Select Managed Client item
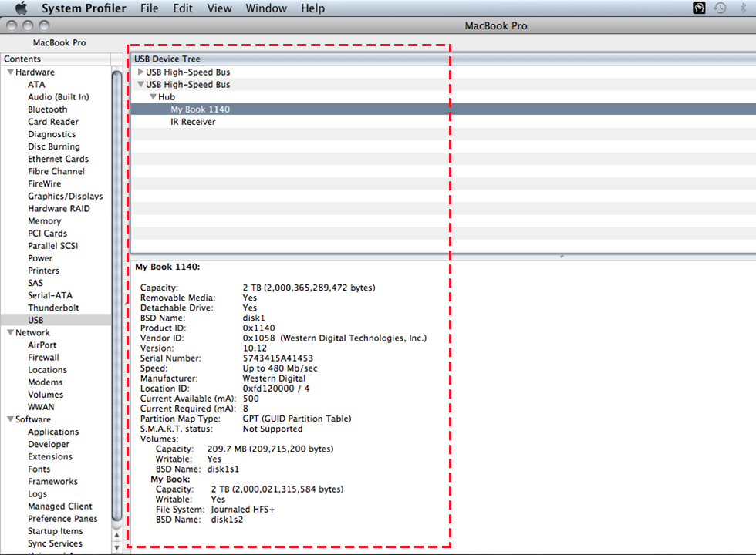The image size is (756, 555). point(60,506)
